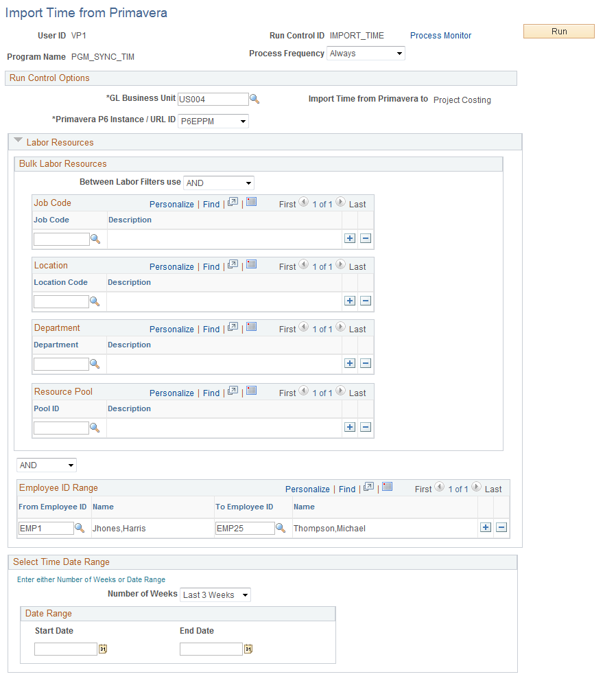
Task: Focus the Start Date field
Action: pos(66,649)
